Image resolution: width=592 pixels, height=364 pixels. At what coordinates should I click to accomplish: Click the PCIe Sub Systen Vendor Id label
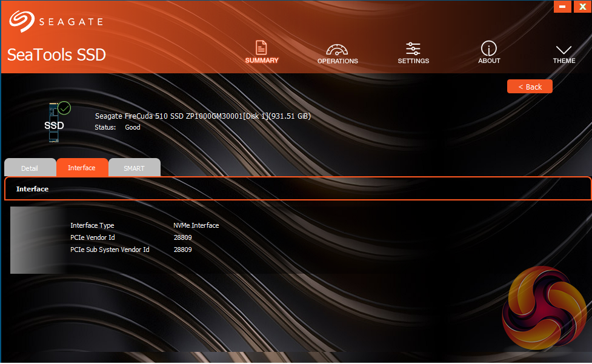pos(110,250)
